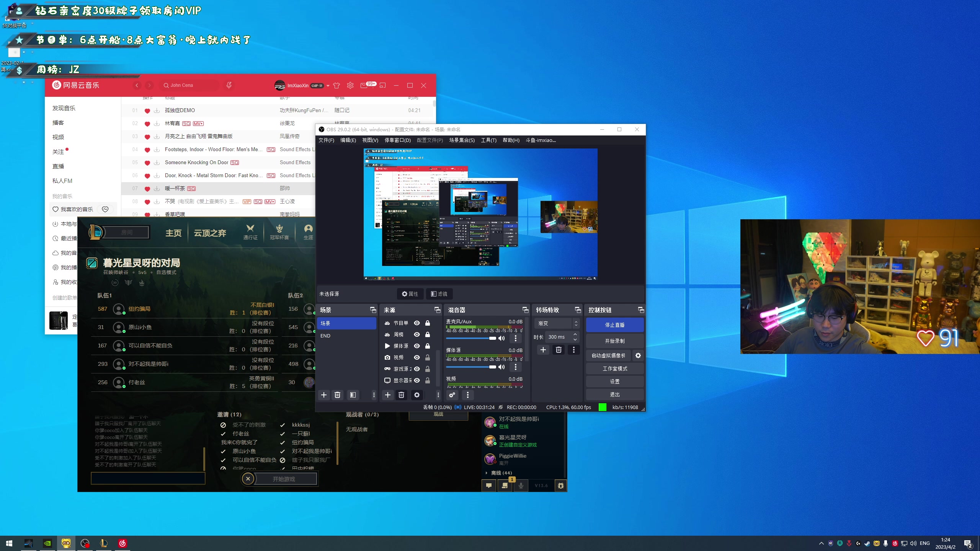Click the 停止直播 button

pyautogui.click(x=614, y=325)
